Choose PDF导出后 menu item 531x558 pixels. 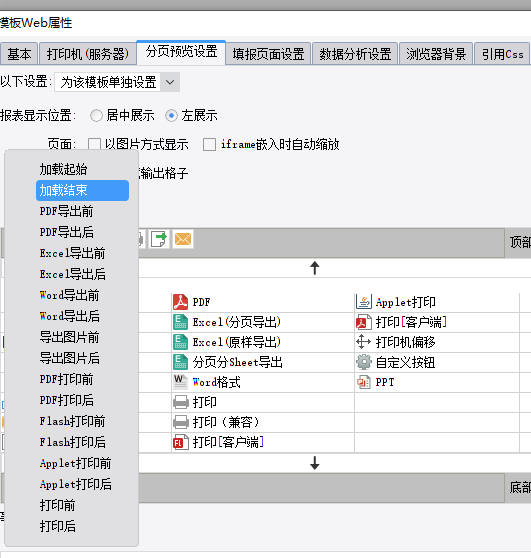coord(82,232)
